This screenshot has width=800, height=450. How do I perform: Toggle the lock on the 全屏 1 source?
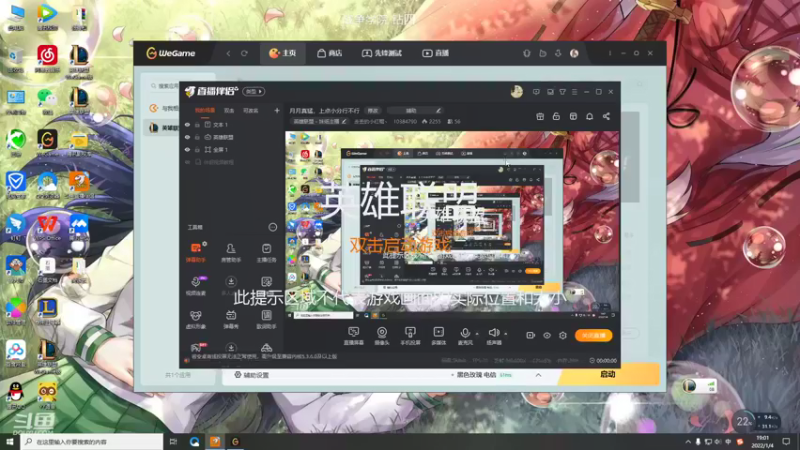(197, 149)
